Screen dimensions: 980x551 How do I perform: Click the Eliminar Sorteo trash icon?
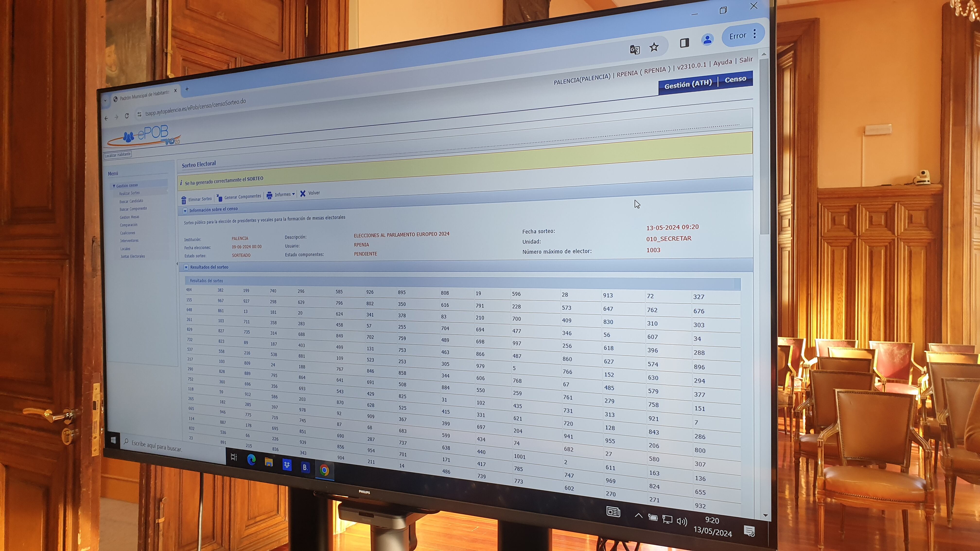click(184, 200)
